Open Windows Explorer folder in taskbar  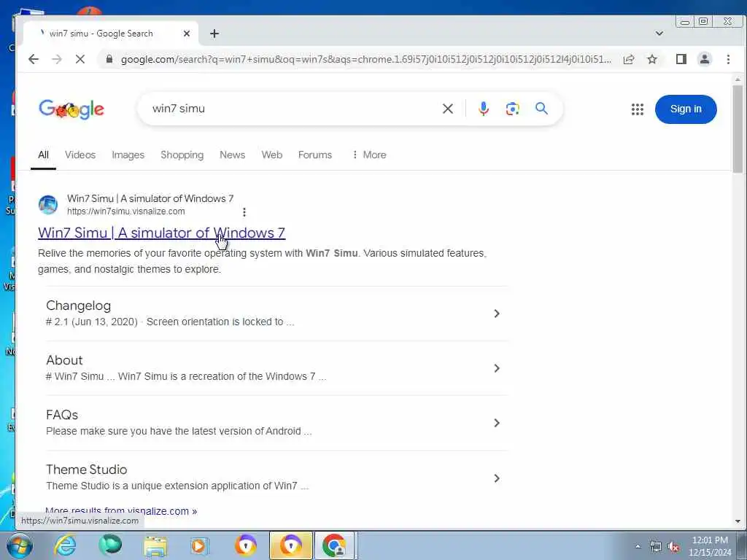pos(155,545)
